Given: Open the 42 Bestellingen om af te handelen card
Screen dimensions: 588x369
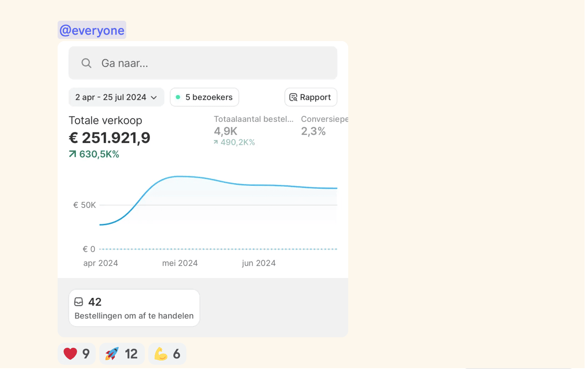Looking at the screenshot, I should click(134, 308).
